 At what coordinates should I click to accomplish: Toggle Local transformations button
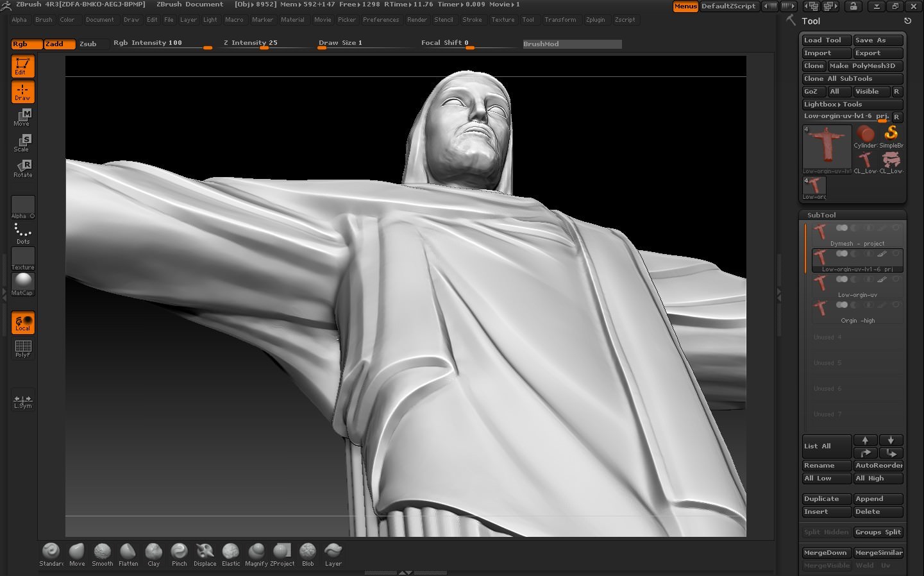click(x=23, y=323)
